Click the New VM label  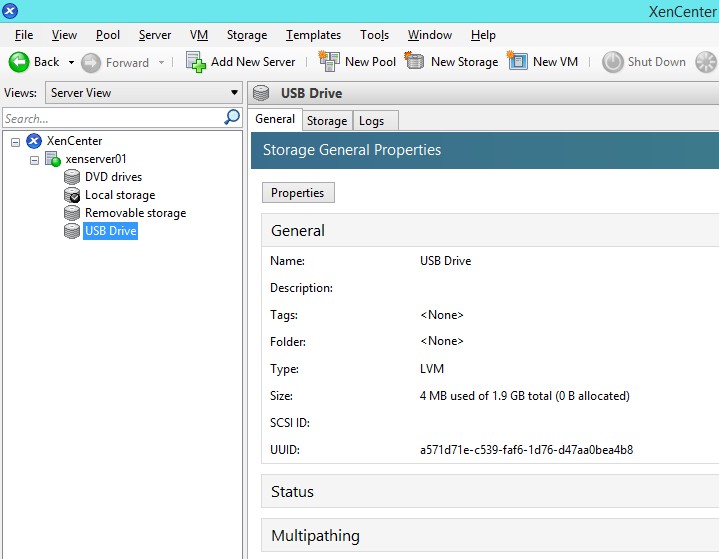555,62
